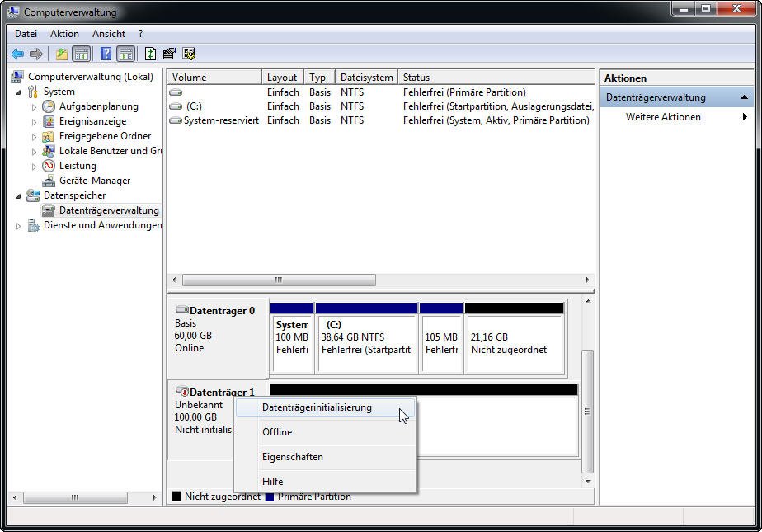Collapse the Datenträgerverwaltung actions section arrow

tap(744, 97)
